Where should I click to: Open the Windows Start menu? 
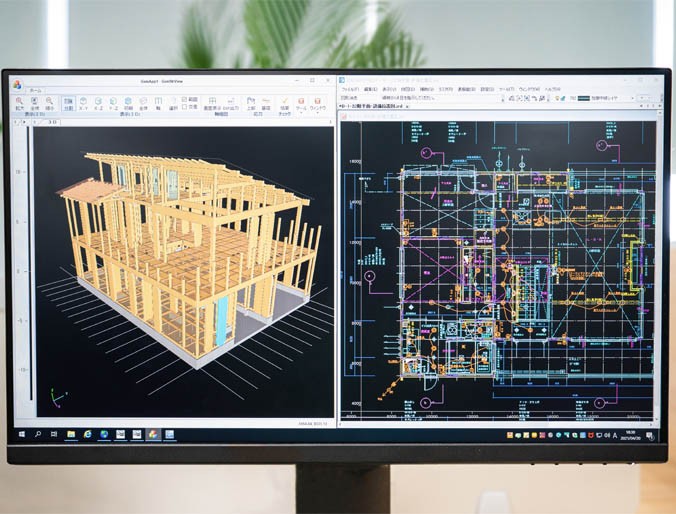[22, 435]
